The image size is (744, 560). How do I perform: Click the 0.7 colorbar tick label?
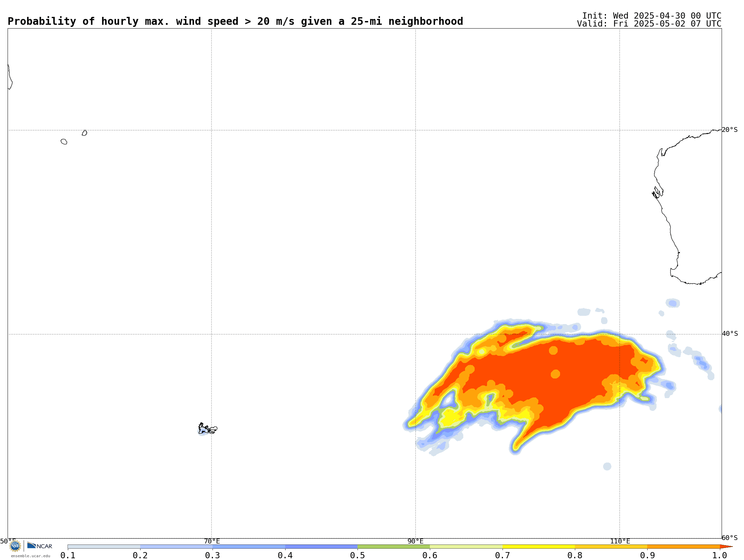tap(503, 555)
